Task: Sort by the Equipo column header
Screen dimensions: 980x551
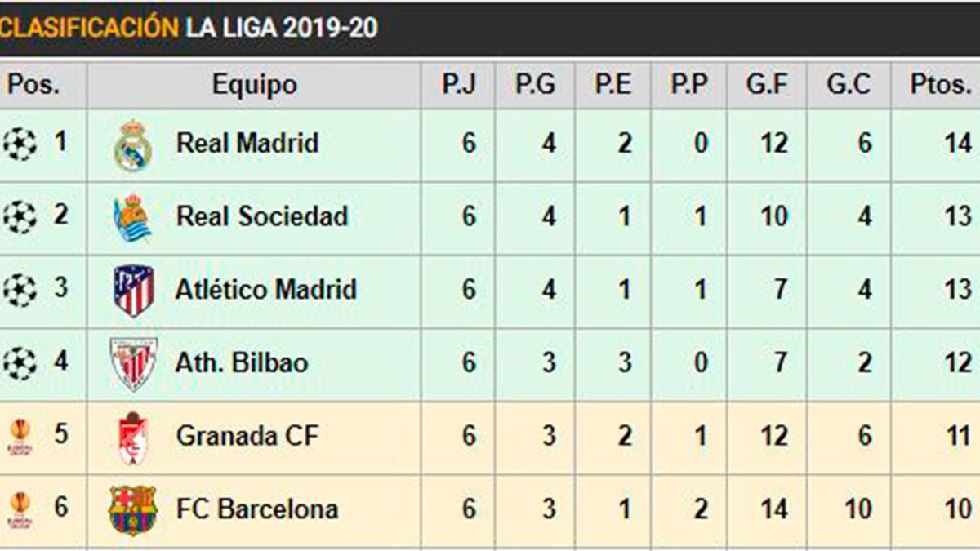Action: click(254, 85)
